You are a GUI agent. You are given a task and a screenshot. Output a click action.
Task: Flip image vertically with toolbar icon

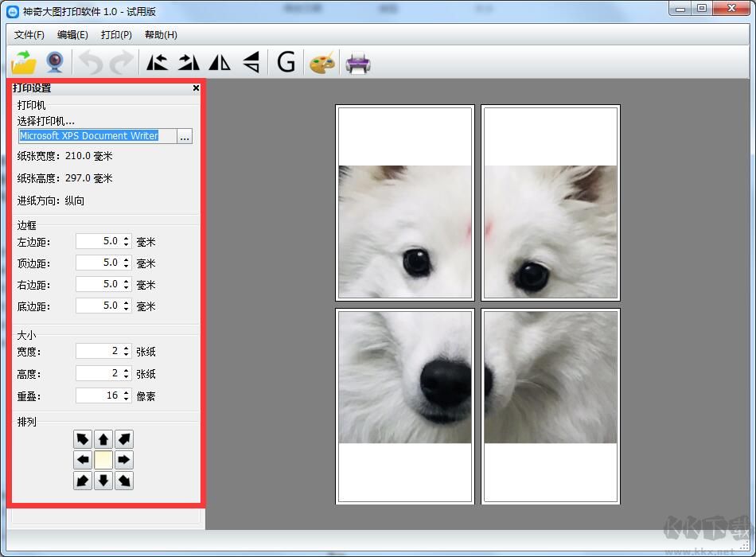(251, 62)
